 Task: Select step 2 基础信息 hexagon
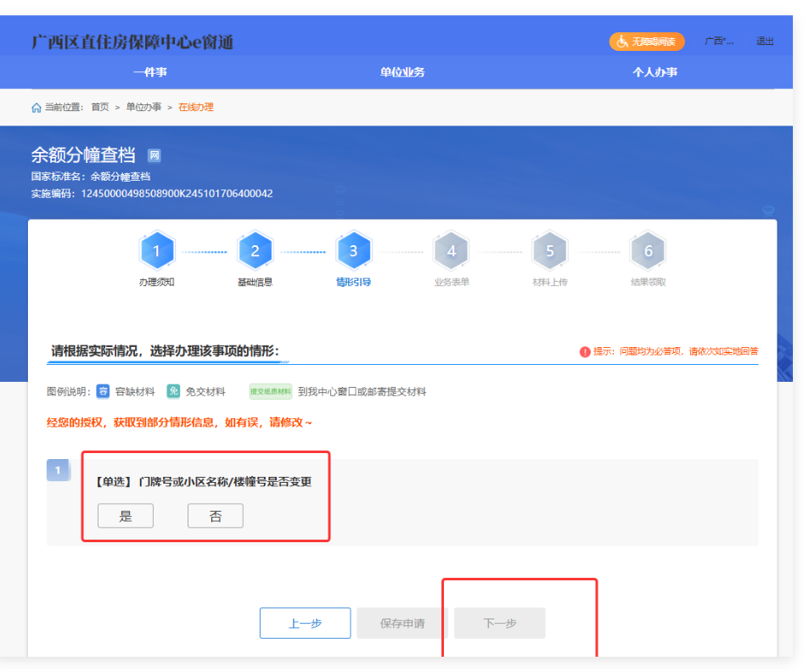pyautogui.click(x=255, y=251)
